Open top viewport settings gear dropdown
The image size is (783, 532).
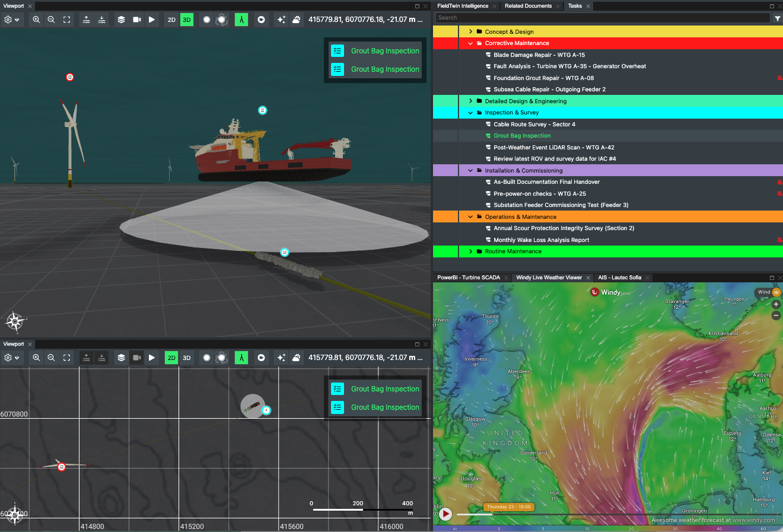pos(11,20)
